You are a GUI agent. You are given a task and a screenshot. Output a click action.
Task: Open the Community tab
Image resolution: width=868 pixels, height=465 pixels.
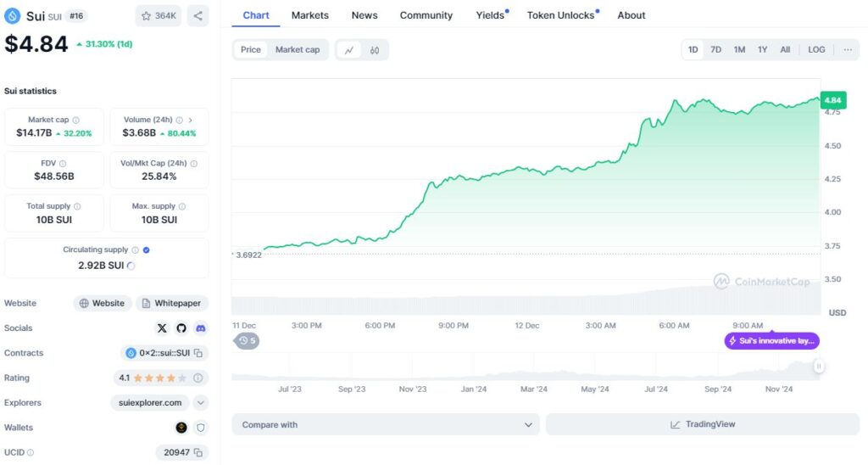[426, 15]
